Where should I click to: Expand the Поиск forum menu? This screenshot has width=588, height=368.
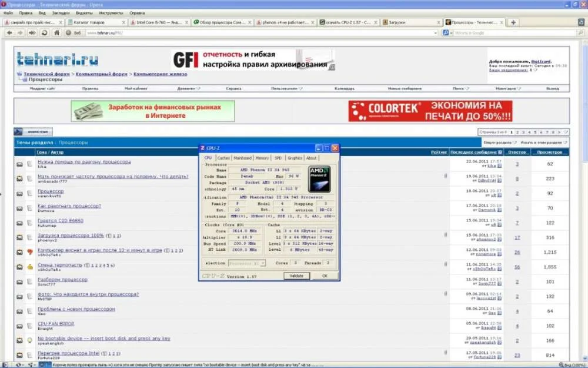click(460, 89)
